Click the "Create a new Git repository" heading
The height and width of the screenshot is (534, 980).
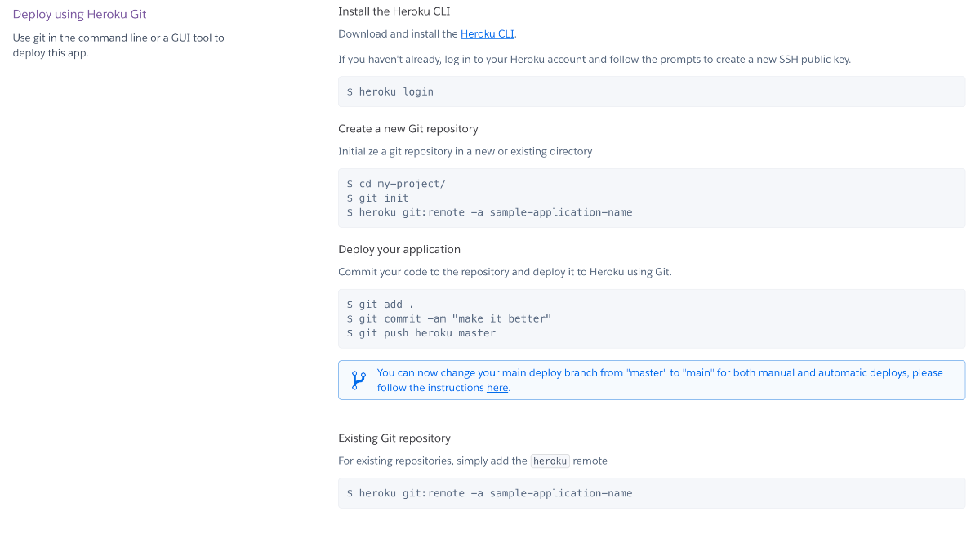(x=408, y=129)
